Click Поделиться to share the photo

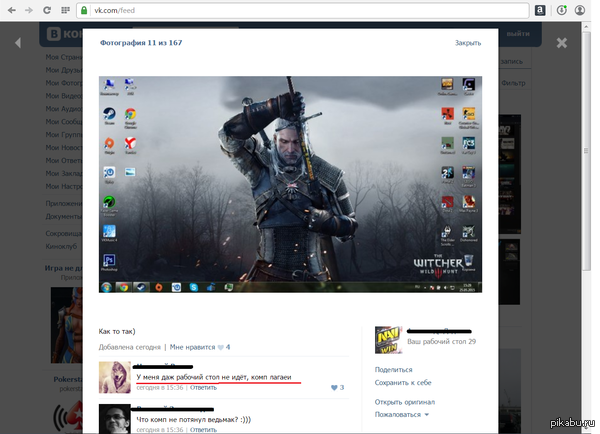tap(393, 369)
